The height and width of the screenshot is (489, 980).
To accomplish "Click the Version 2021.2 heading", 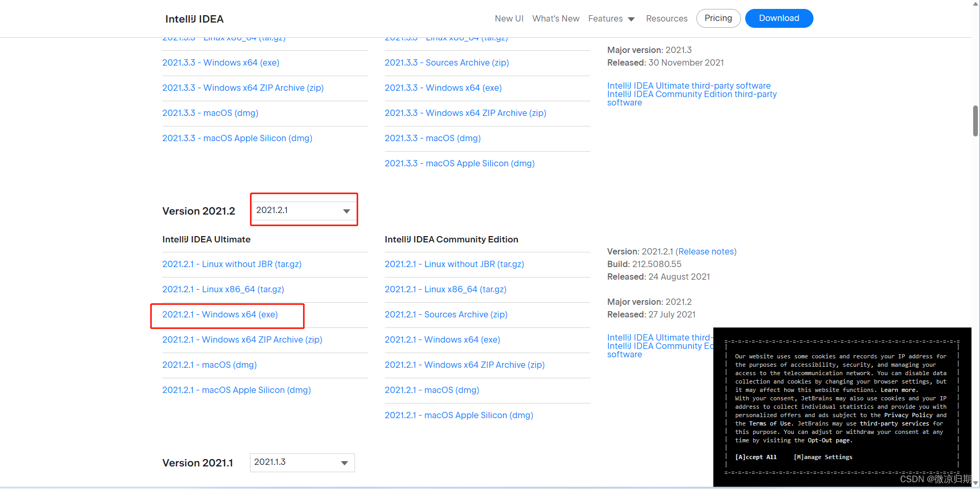I will click(199, 211).
